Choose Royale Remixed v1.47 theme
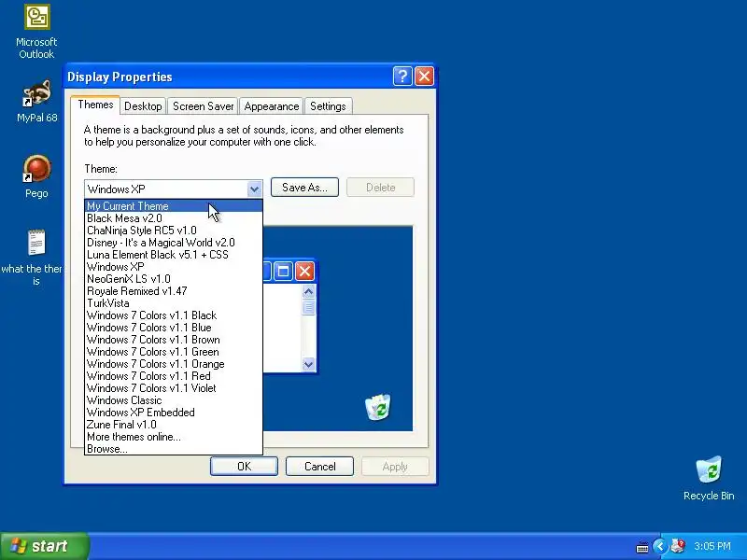The width and height of the screenshot is (747, 560). point(174,291)
